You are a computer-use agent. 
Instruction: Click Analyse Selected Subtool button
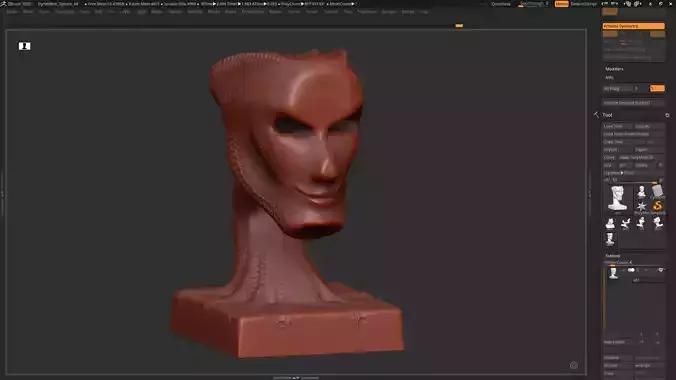[x=633, y=103]
